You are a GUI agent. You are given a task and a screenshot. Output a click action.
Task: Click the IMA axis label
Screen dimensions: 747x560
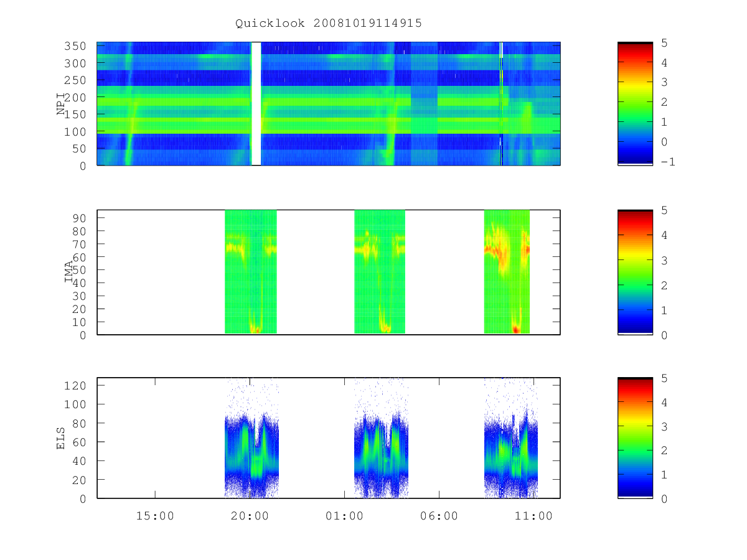68,272
